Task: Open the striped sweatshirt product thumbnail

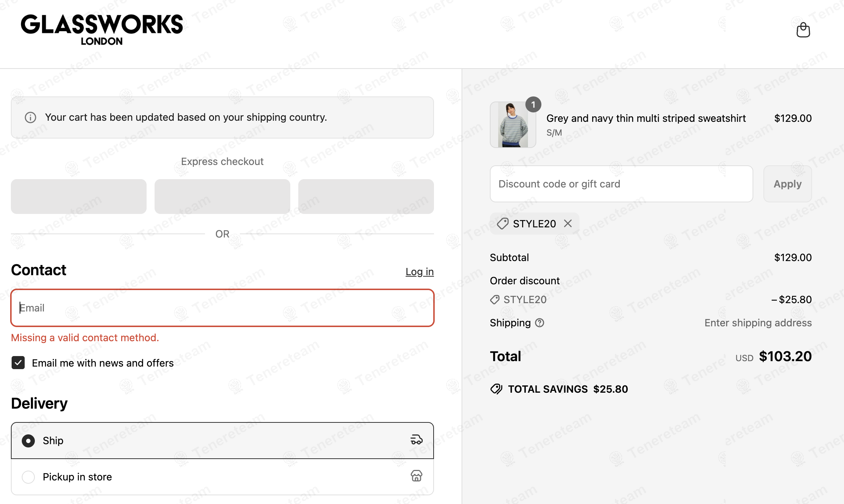Action: pos(513,124)
